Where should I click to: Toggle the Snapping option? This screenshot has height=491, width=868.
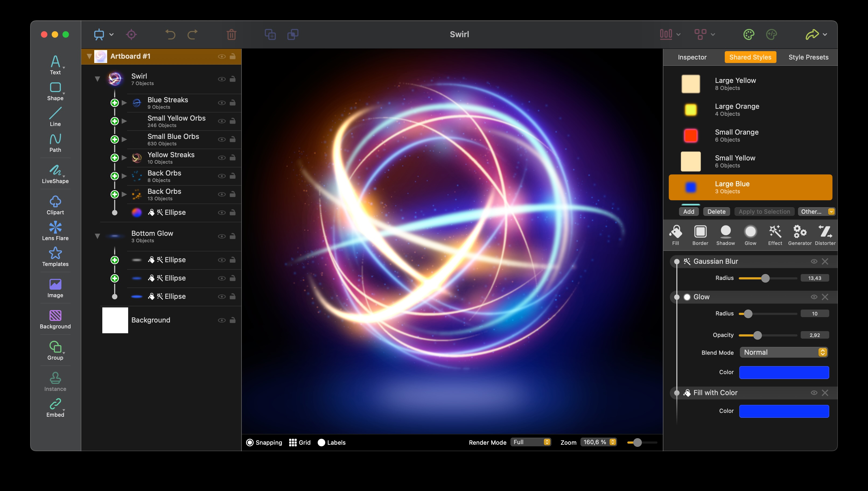tap(250, 443)
